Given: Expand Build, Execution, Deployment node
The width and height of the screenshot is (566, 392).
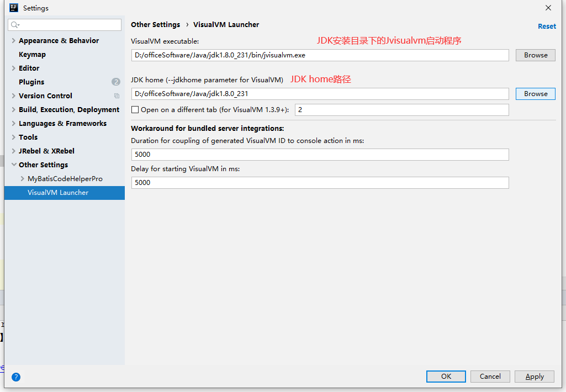Looking at the screenshot, I should tap(14, 110).
